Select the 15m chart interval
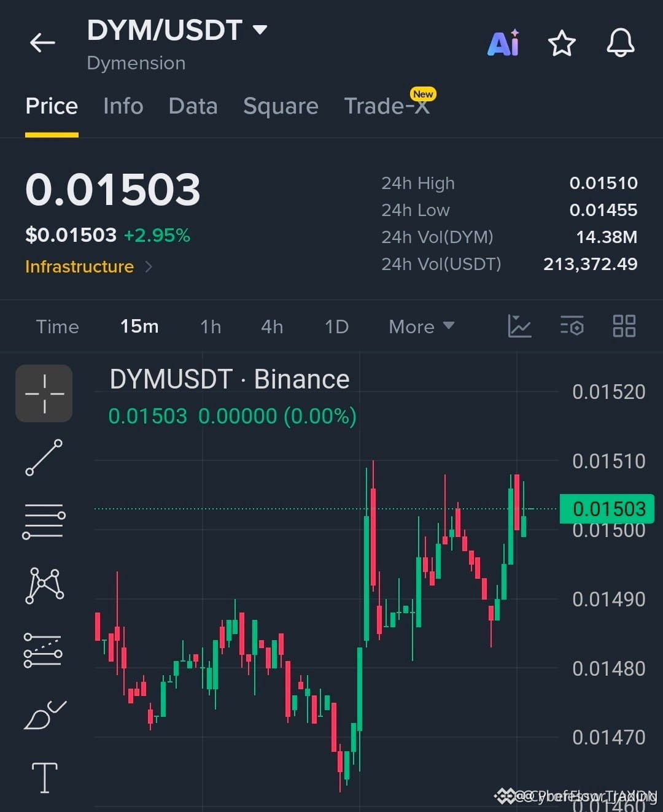 coord(139,327)
